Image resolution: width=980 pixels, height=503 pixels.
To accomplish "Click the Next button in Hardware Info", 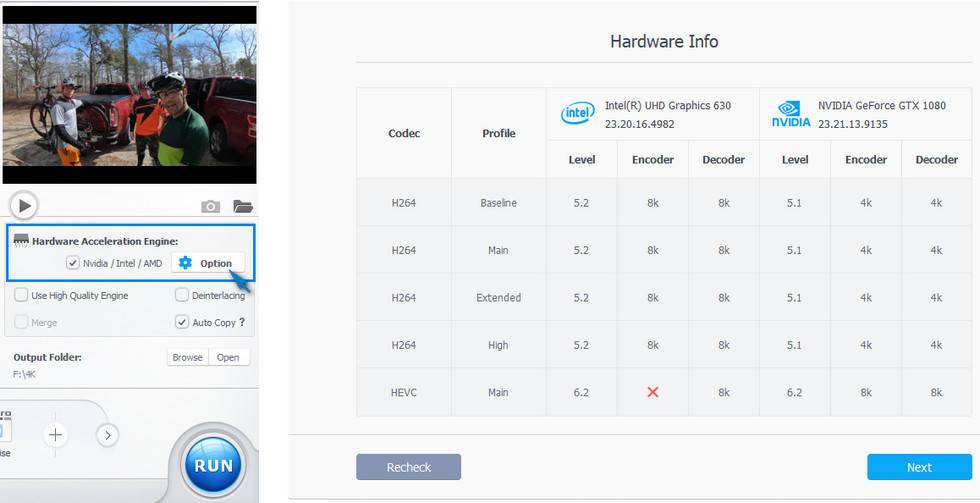I will pyautogui.click(x=919, y=467).
